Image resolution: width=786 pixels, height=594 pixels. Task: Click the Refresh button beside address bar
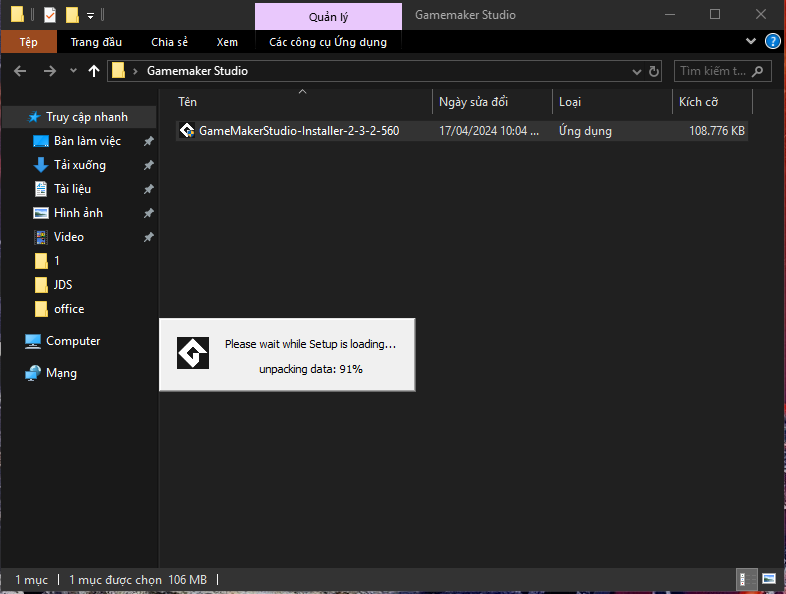pyautogui.click(x=654, y=72)
